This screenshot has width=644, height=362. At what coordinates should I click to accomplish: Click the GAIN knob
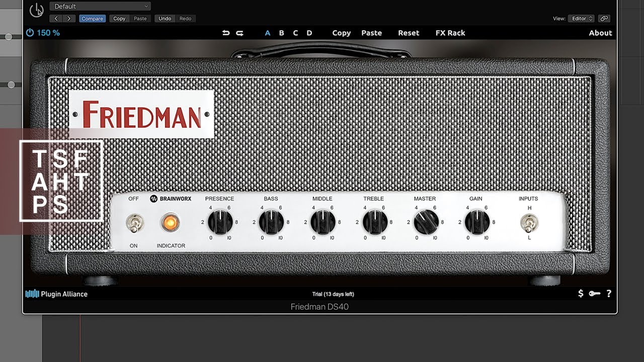pos(476,222)
